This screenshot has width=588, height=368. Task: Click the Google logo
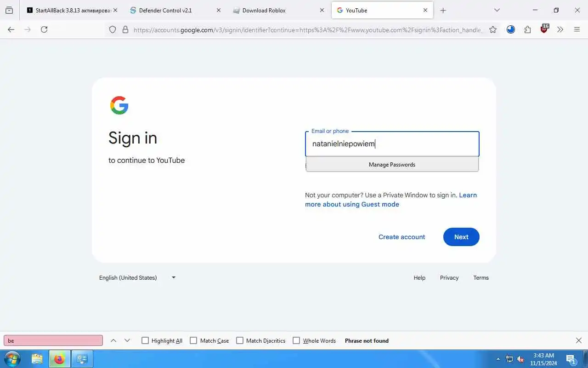point(119,105)
